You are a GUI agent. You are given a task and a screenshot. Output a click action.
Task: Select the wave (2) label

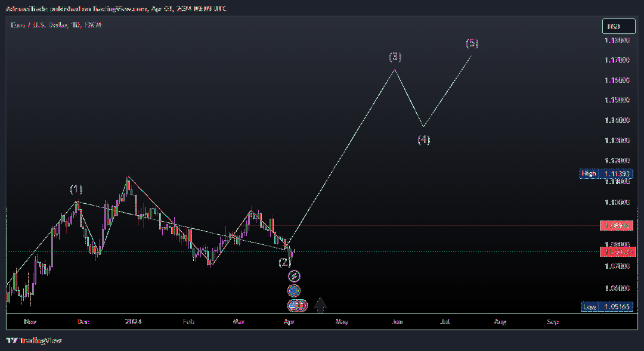coord(285,262)
